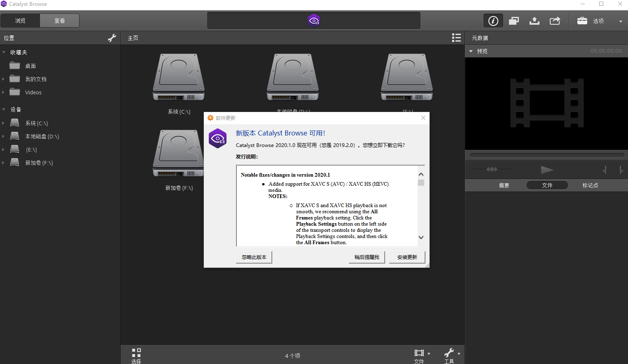Image resolution: width=628 pixels, height=364 pixels.
Task: Click the shuttle control slider
Action: tap(492, 169)
